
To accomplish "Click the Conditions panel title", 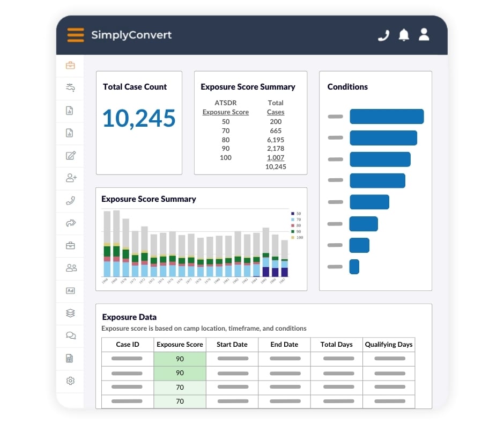I will point(347,86).
